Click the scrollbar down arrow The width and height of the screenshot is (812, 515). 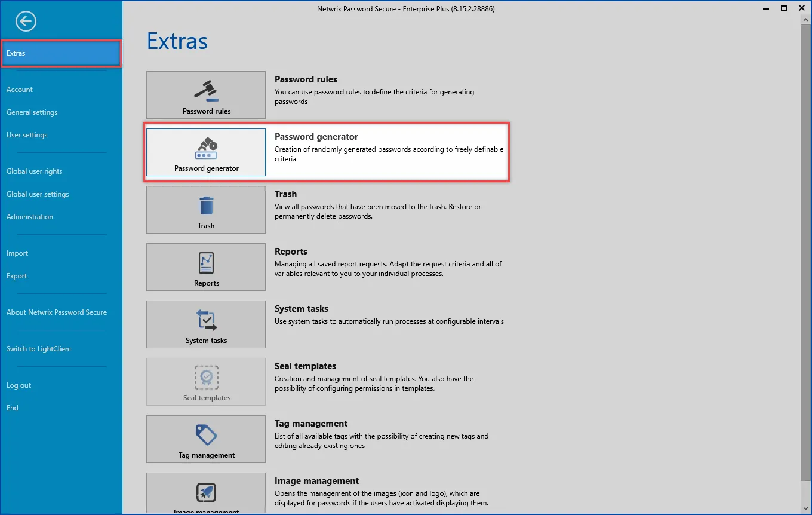[805, 508]
